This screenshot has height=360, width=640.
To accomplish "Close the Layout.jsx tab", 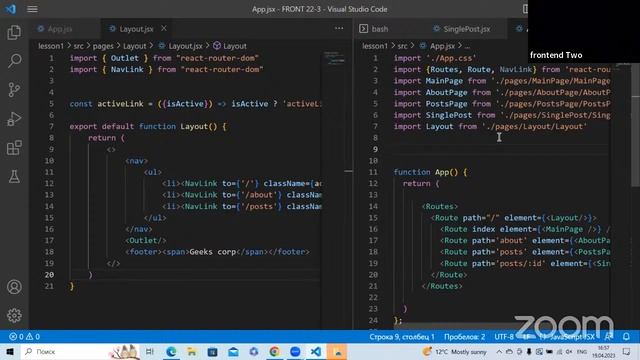I will (x=164, y=28).
